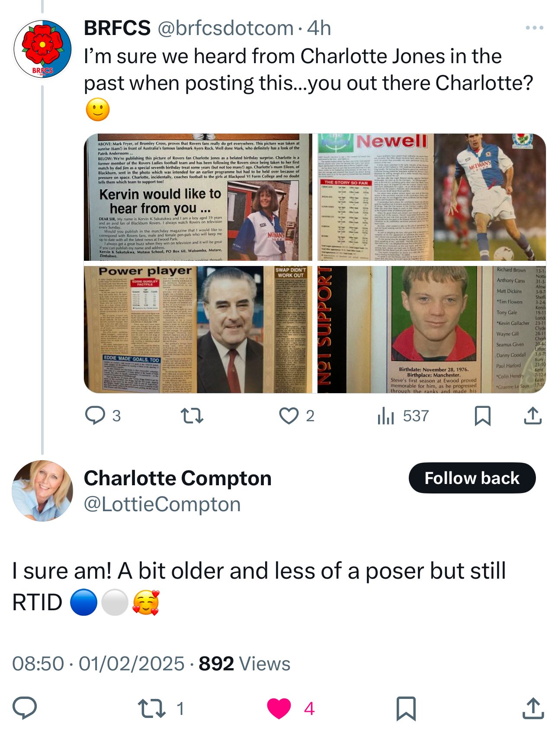Reply to Charlotte Compton's tweet

[25, 708]
